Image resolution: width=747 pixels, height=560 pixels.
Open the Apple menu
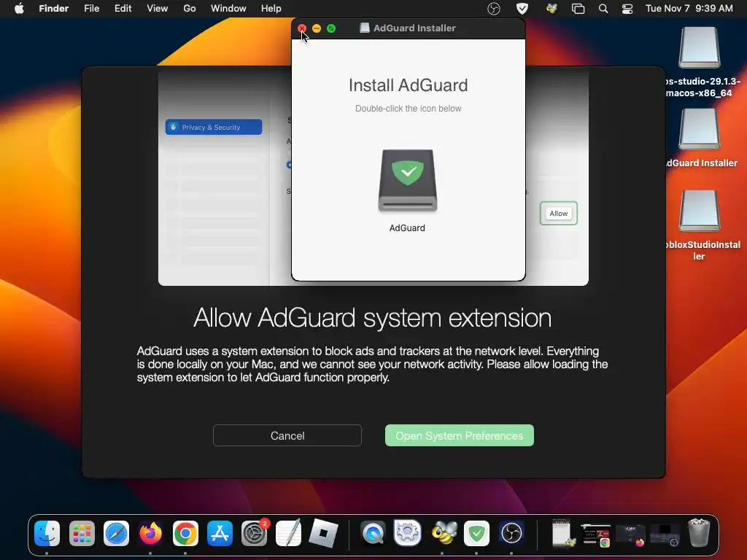coord(19,9)
